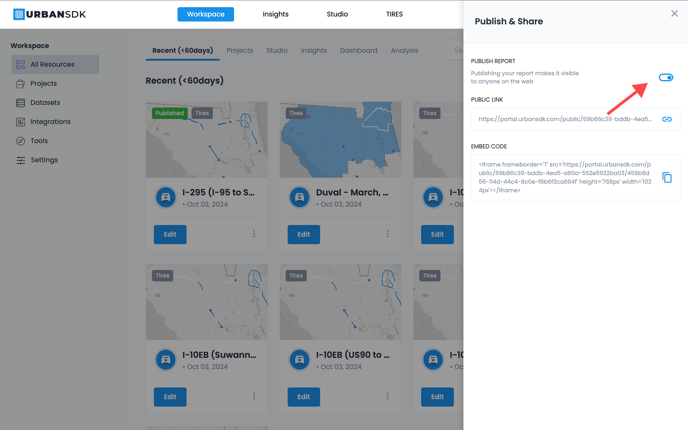Click the Integrations icon in sidebar

(20, 122)
